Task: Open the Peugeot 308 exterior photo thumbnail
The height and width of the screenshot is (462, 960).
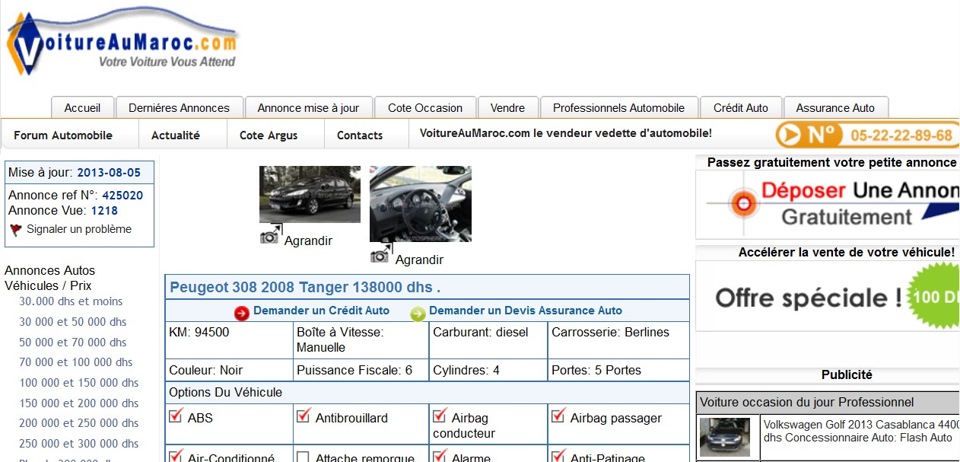Action: pyautogui.click(x=310, y=195)
